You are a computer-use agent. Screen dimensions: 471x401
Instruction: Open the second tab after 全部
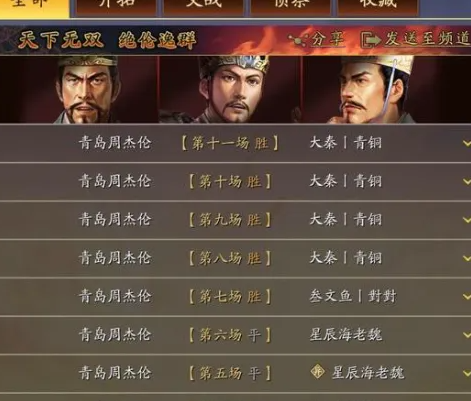click(x=204, y=7)
